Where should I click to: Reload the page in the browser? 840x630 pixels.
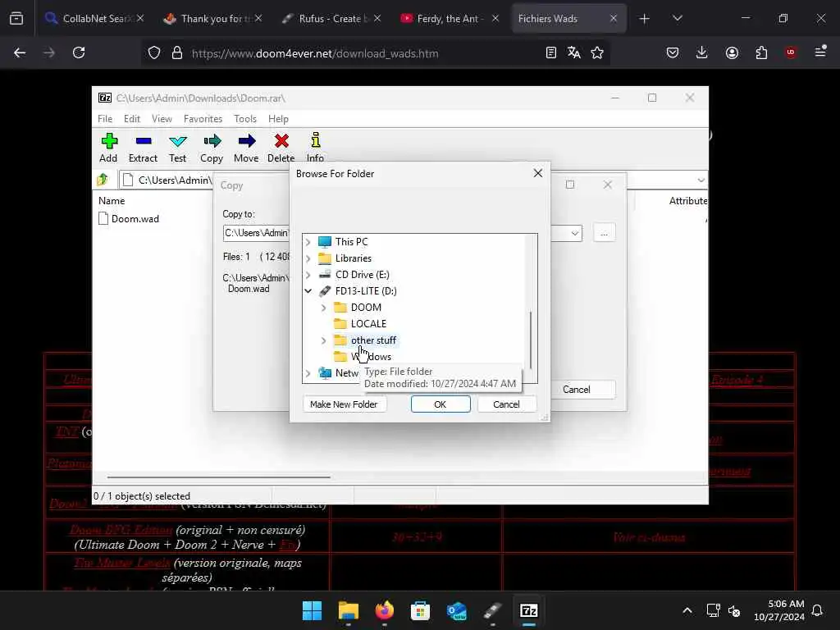79,52
